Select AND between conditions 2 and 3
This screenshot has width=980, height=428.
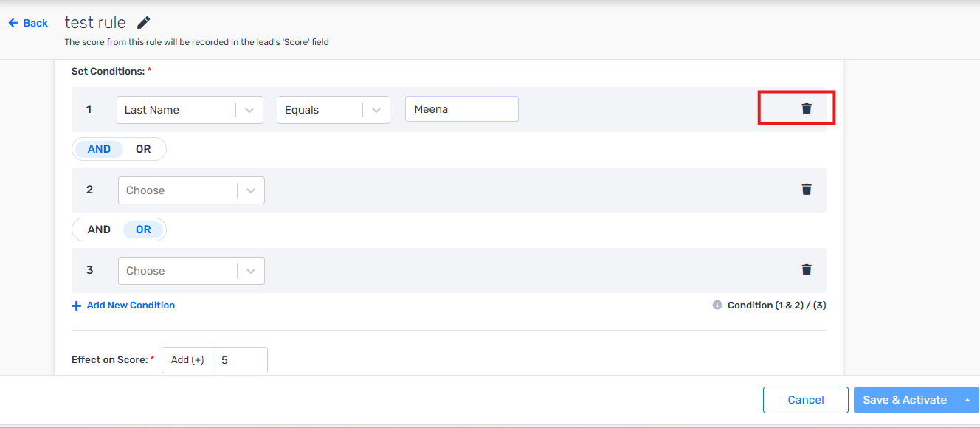99,229
